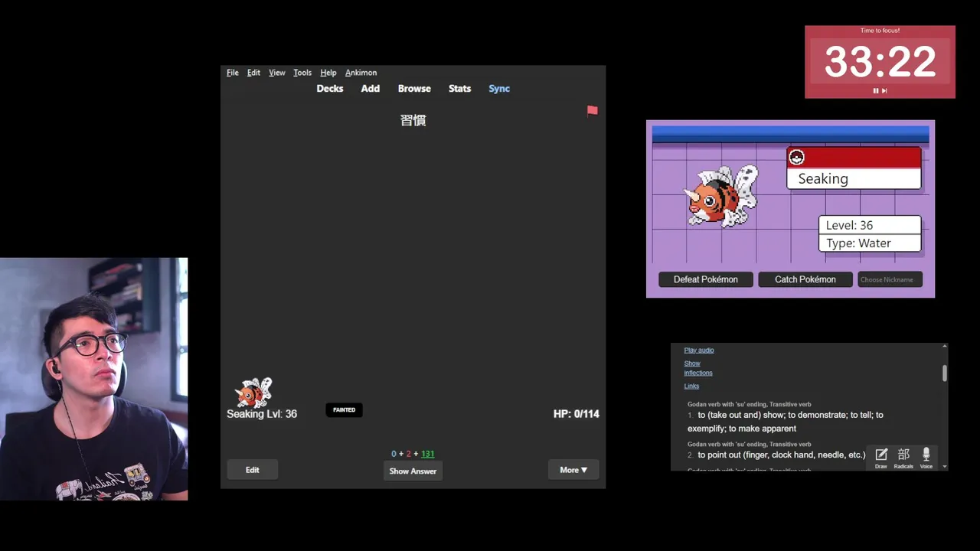The width and height of the screenshot is (980, 551).
Task: Click the Type: Water box
Action: [870, 243]
